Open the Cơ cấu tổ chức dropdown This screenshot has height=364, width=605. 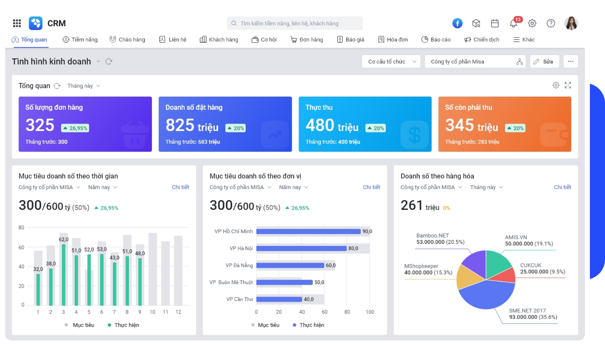391,62
